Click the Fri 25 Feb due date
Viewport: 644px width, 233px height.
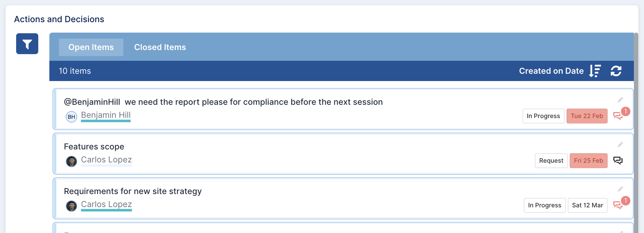(x=589, y=161)
